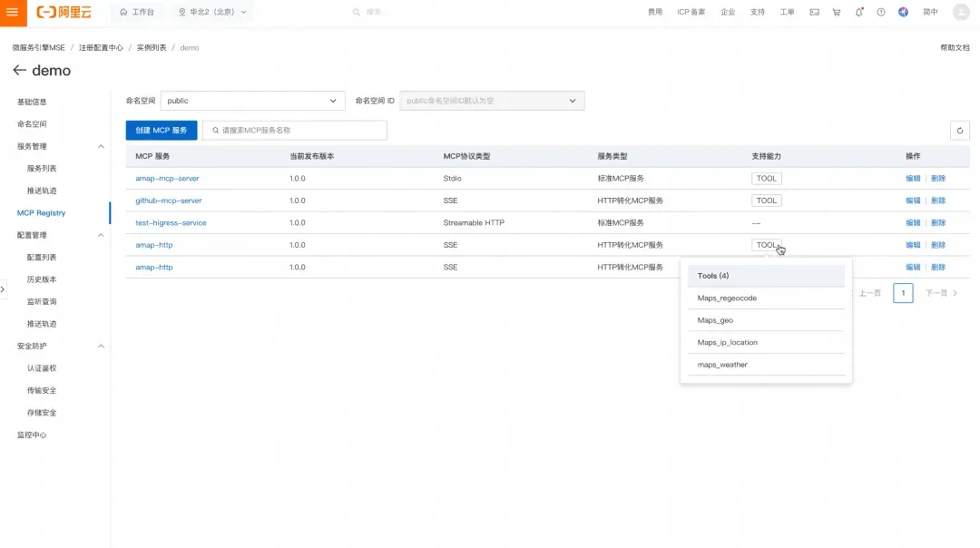The image size is (980, 548).
Task: Open 推送轨迹 under 配置管理
Action: [42, 324]
